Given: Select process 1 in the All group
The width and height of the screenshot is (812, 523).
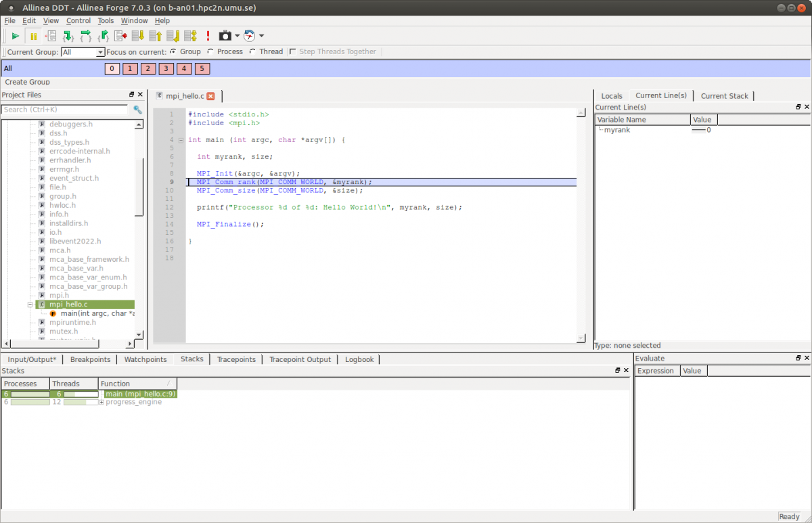Looking at the screenshot, I should coord(131,68).
